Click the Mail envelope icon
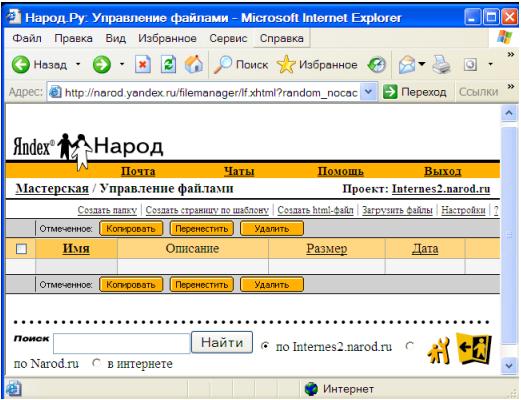 pyautogui.click(x=407, y=65)
